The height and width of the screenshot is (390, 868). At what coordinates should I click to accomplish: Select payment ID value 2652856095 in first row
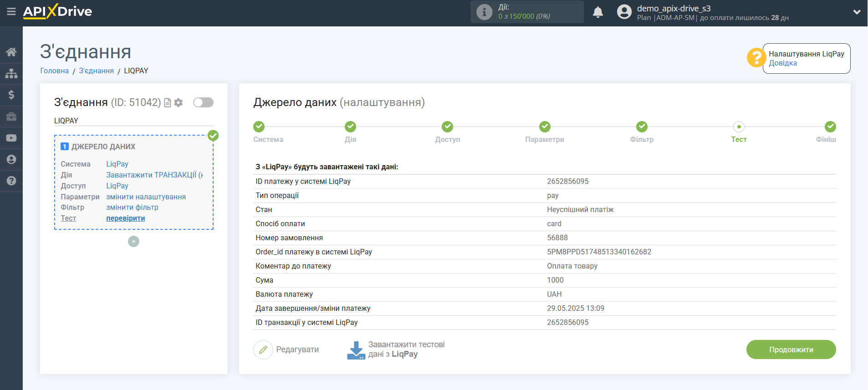point(568,181)
